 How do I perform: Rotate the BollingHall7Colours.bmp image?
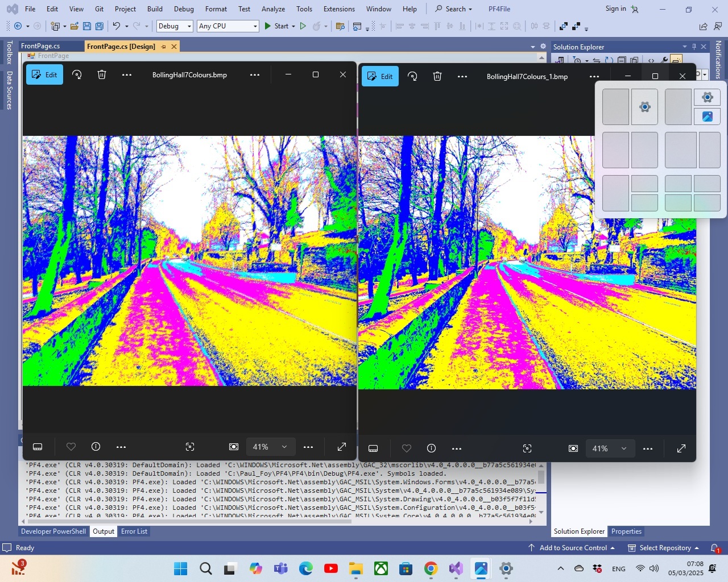[77, 75]
